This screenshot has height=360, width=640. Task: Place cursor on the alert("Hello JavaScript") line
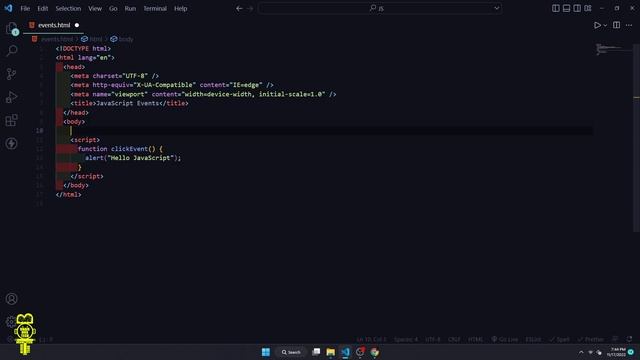(133, 158)
